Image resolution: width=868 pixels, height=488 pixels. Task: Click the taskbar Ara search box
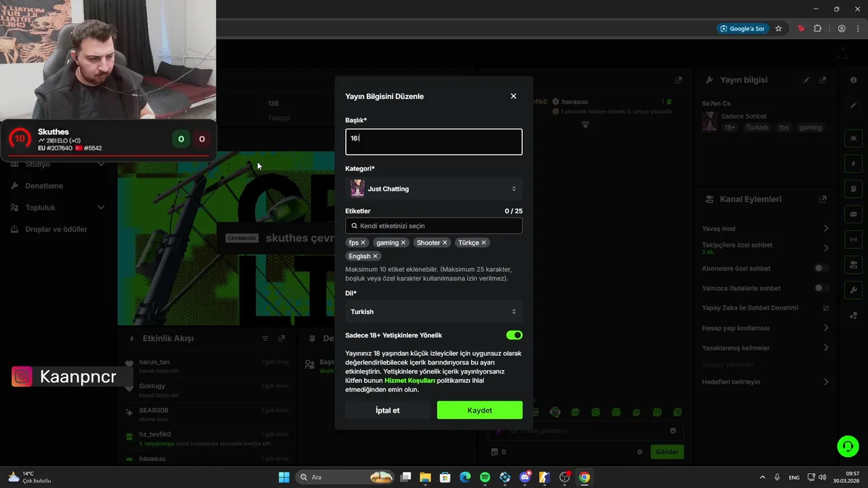[x=346, y=477]
